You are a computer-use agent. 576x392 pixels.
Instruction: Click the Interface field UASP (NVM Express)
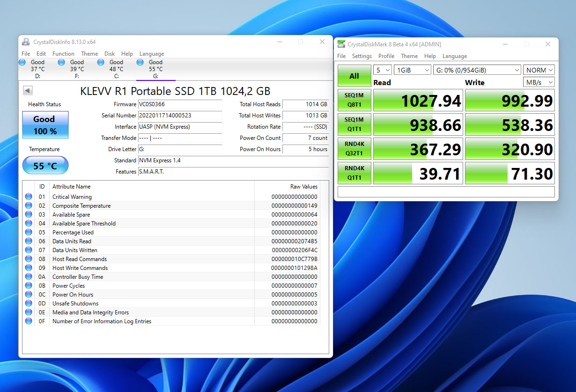pos(180,127)
